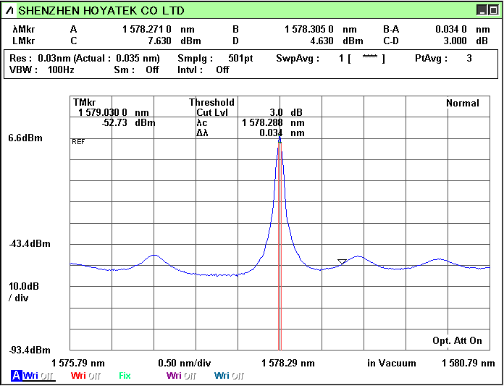Click the Threshold heading in the graph

tap(212, 102)
